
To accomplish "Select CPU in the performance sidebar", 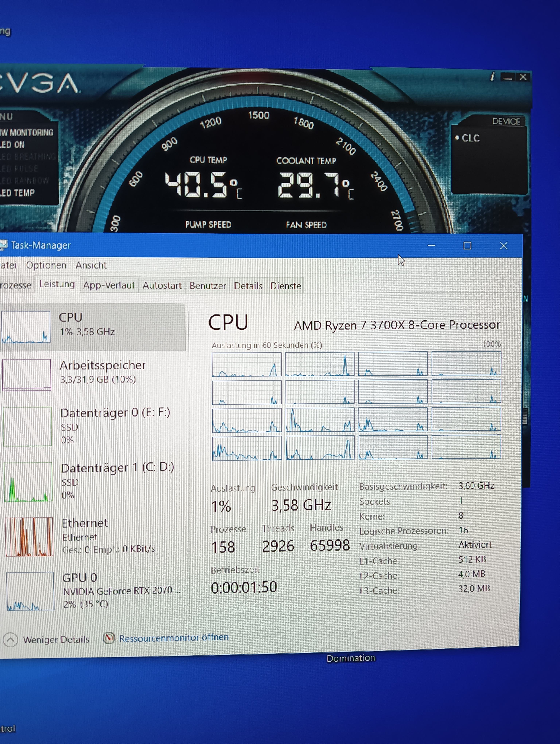I will tap(93, 327).
